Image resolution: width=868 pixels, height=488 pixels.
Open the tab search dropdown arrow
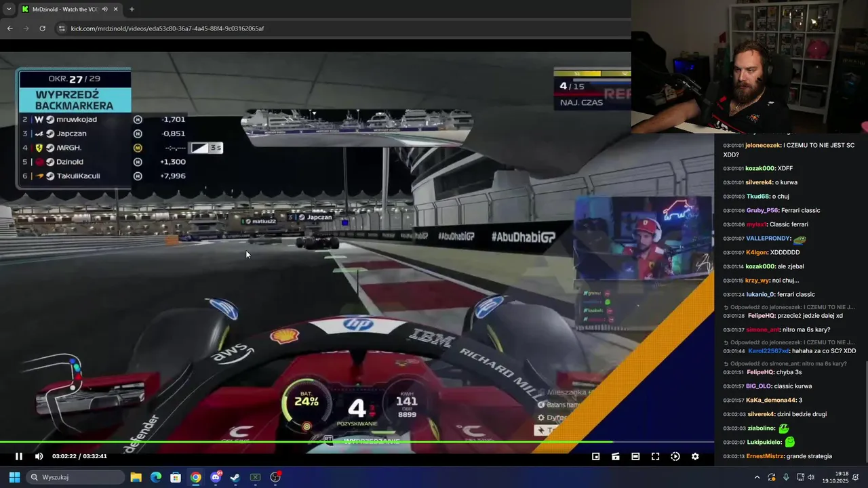(x=8, y=9)
